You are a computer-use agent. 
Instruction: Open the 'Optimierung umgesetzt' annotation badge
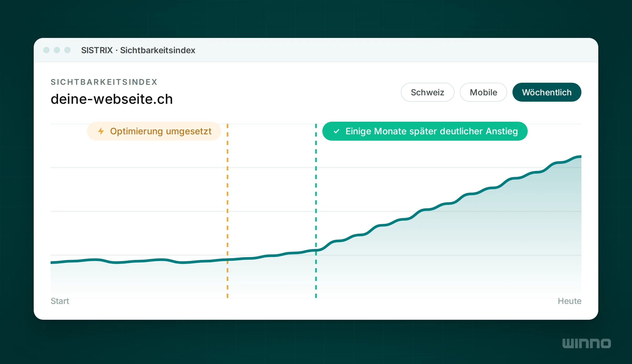(154, 131)
